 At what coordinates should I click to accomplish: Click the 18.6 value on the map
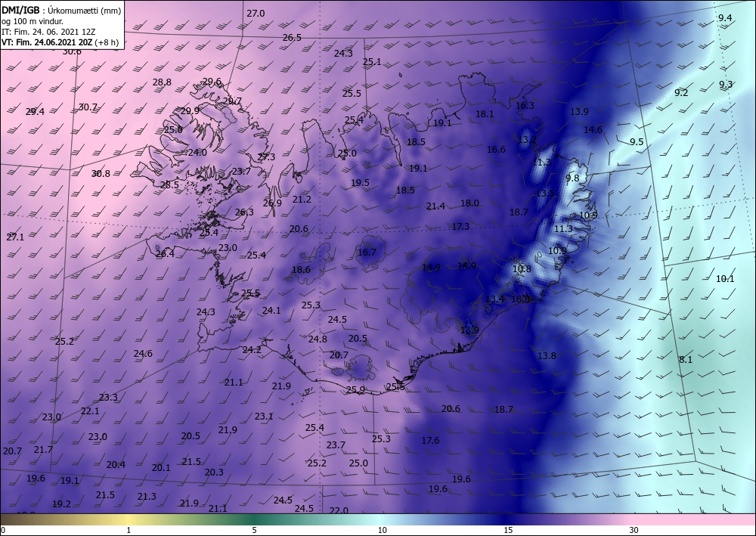(x=301, y=269)
